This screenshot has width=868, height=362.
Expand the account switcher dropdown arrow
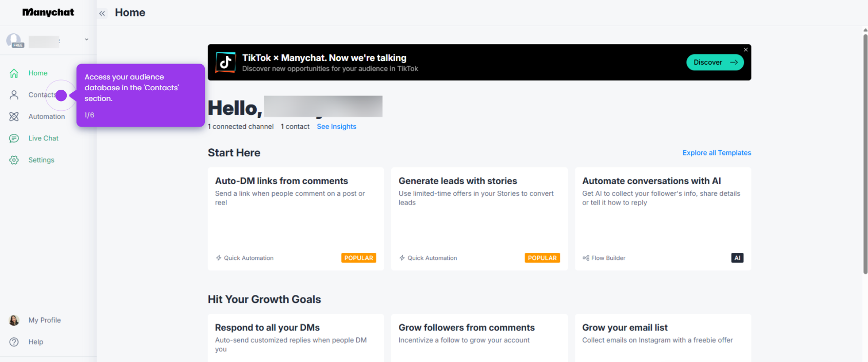tap(86, 39)
